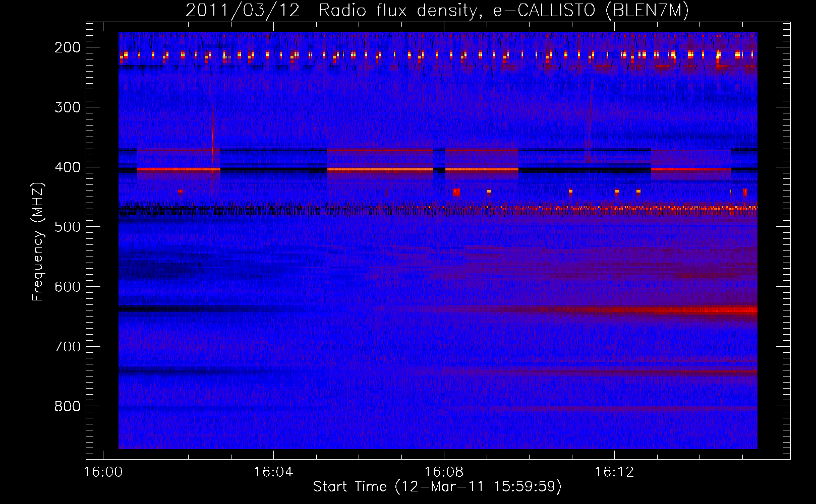Viewport: 816px width, 504px height.
Task: Click the 200 frequency tick label
Action: point(68,47)
